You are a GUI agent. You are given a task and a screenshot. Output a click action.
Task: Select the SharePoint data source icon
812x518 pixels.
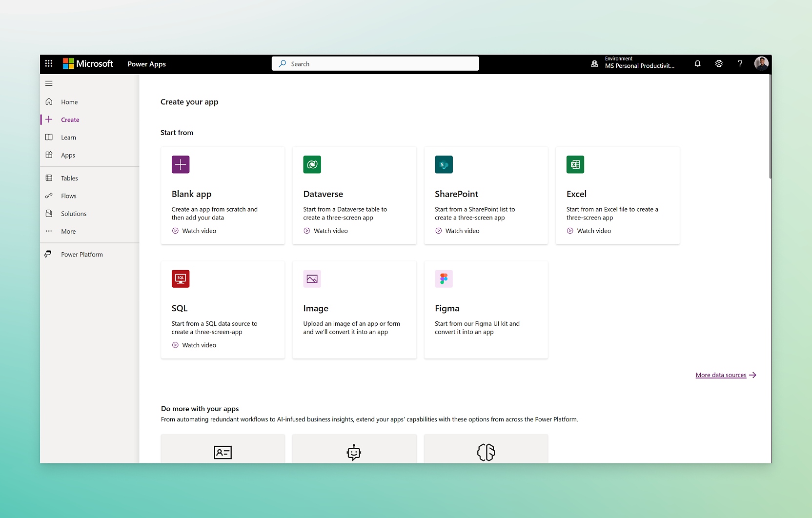(443, 164)
